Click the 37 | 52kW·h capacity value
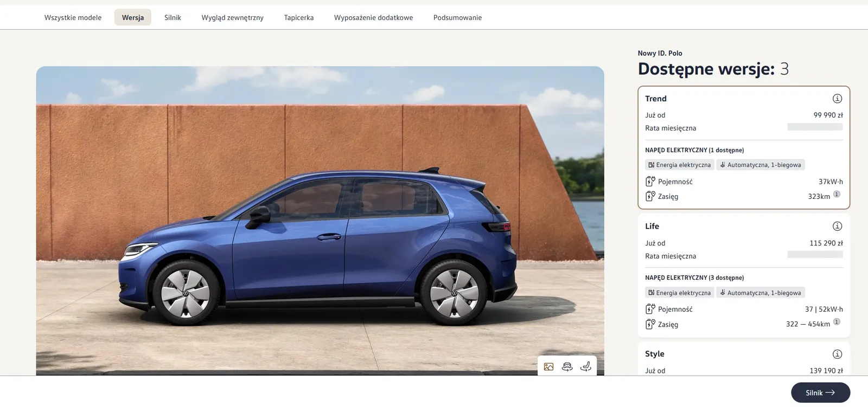 tap(824, 309)
